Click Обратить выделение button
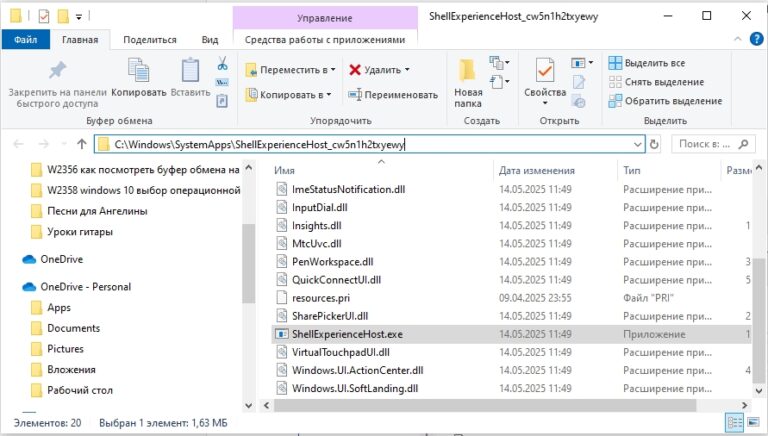 click(x=665, y=101)
